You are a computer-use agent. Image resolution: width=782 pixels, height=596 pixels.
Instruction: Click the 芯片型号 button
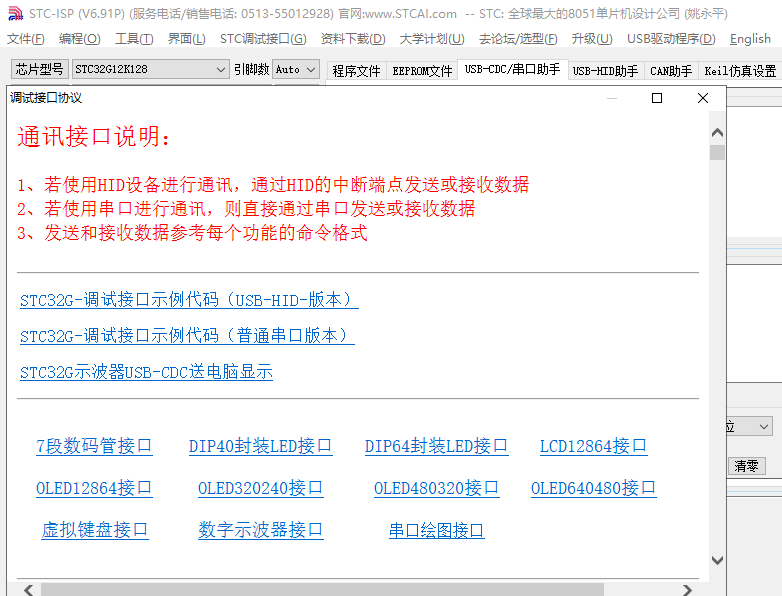tap(39, 69)
